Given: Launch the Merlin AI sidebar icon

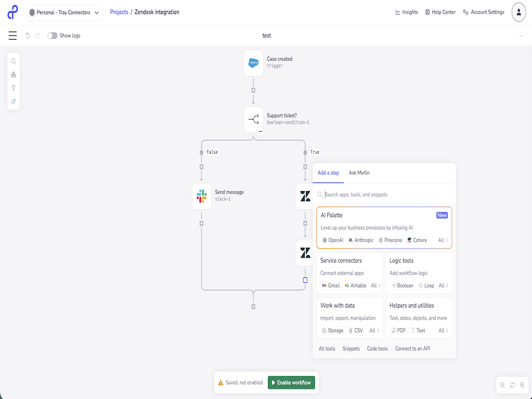Looking at the screenshot, I should (x=14, y=101).
